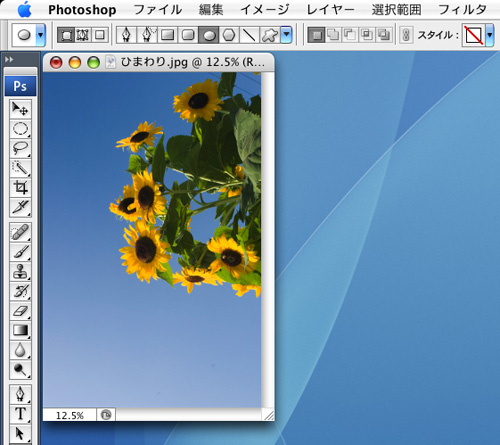Image resolution: width=500 pixels, height=445 pixels.
Task: Select the Eraser tool
Action: point(20,311)
